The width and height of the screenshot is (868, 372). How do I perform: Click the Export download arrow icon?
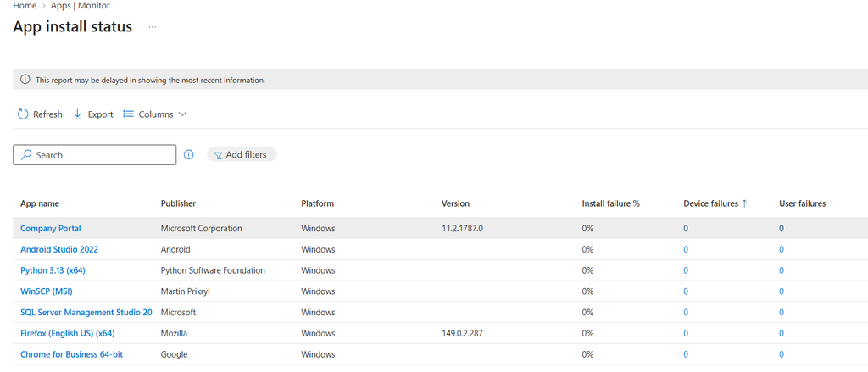tap(77, 114)
